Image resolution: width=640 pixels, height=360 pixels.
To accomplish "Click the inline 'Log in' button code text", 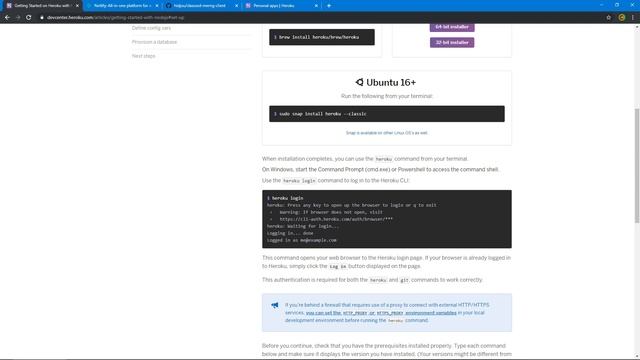I will tap(338, 267).
